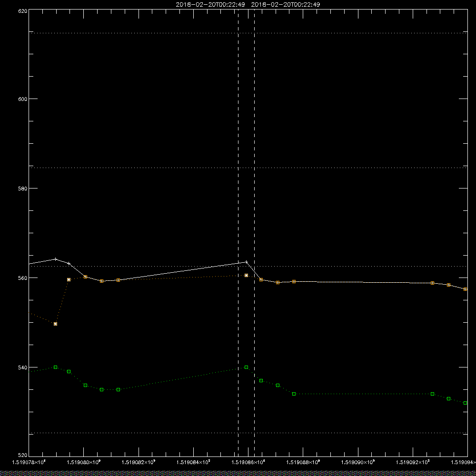Viewport: 476px width, 476px height.
Task: Click the orange marker between the dashed vertical lines
Action: (x=246, y=275)
